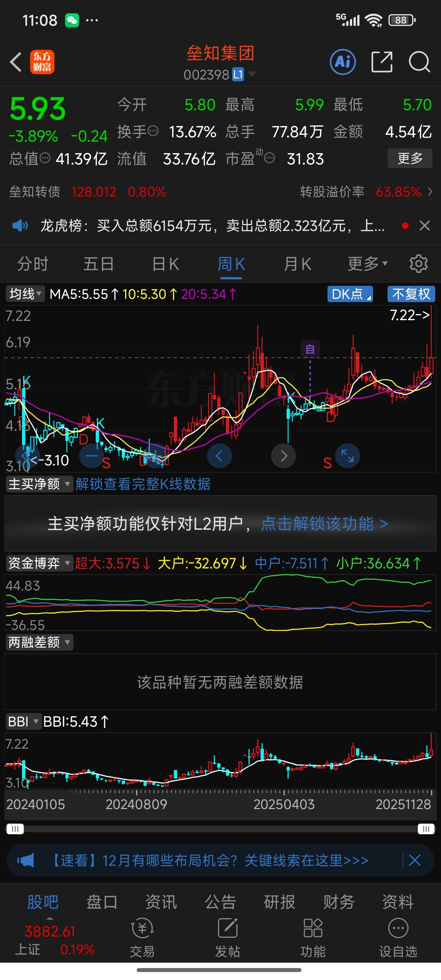This screenshot has width=441, height=980.
Task: Tap left handle of date range slider
Action: [15, 829]
